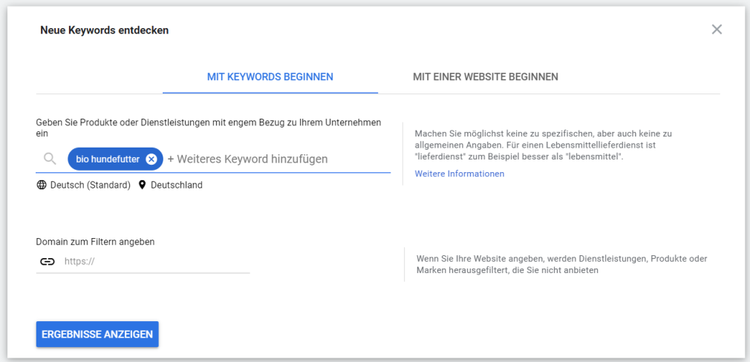
Task: Click the hint text about Lebensmittellieferdienst
Action: [543, 145]
